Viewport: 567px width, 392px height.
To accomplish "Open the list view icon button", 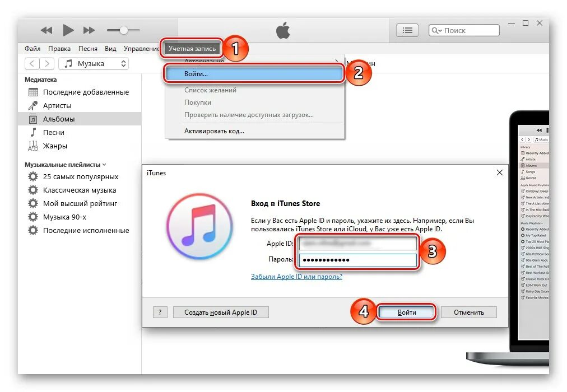I will pos(407,30).
